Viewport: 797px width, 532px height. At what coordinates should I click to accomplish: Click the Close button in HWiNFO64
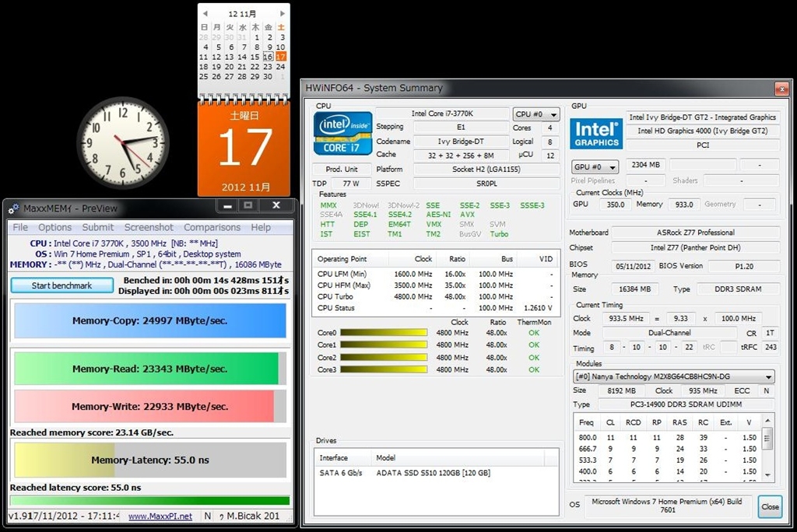point(770,506)
